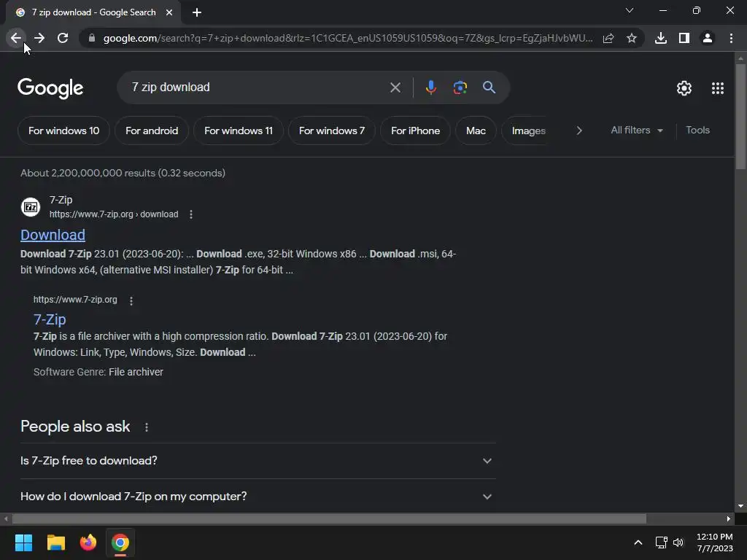Expand 'Is 7-Zip free to download?'

pos(258,461)
